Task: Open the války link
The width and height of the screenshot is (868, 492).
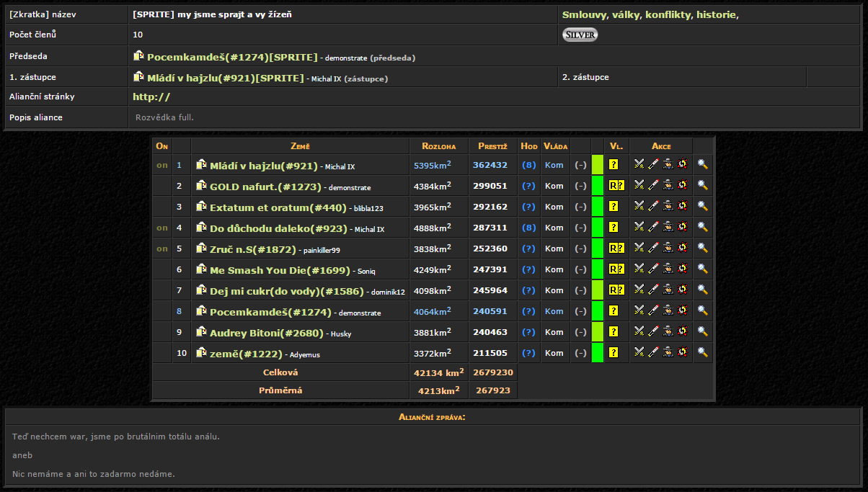Action: [626, 14]
